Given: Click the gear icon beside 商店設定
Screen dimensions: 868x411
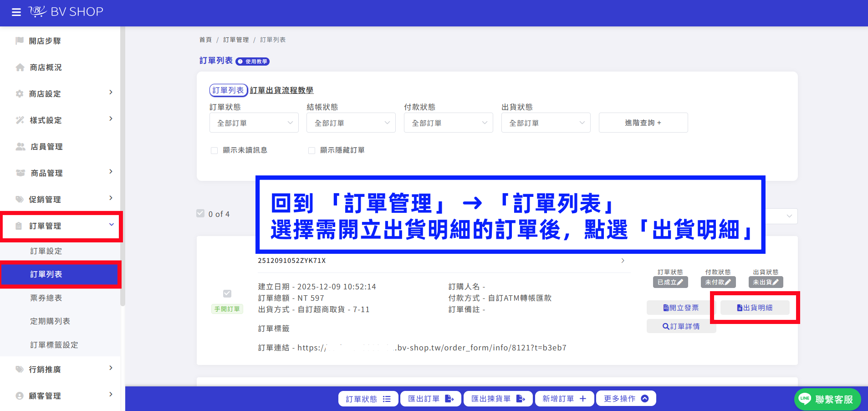Looking at the screenshot, I should tap(20, 94).
